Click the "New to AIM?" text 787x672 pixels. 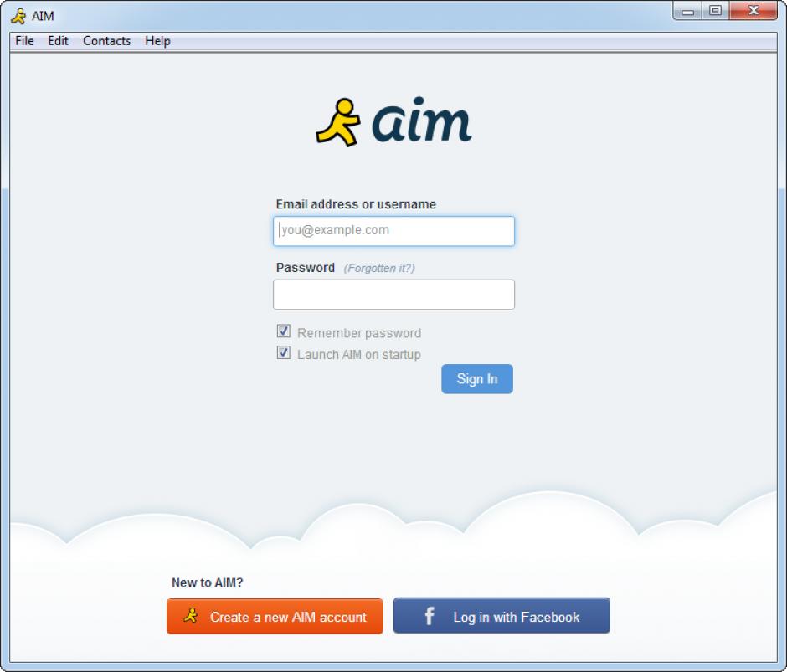tap(208, 582)
